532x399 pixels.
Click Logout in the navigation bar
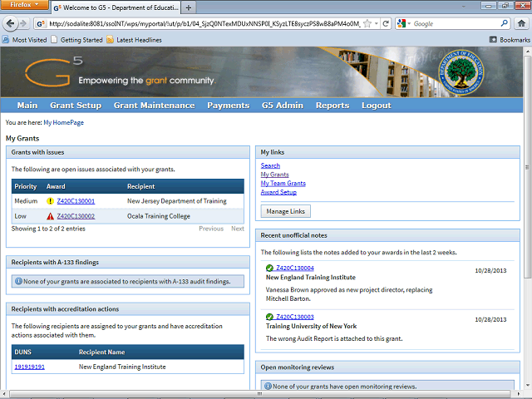point(377,106)
